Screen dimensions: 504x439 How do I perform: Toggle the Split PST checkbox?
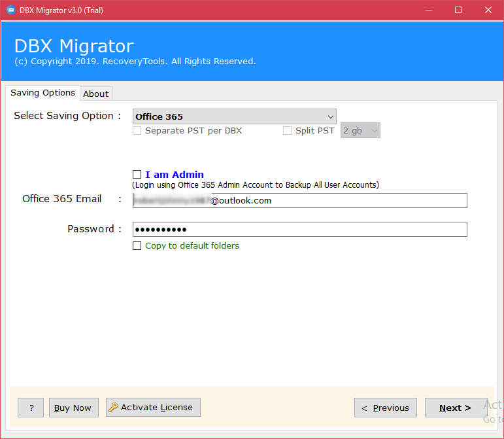[287, 131]
